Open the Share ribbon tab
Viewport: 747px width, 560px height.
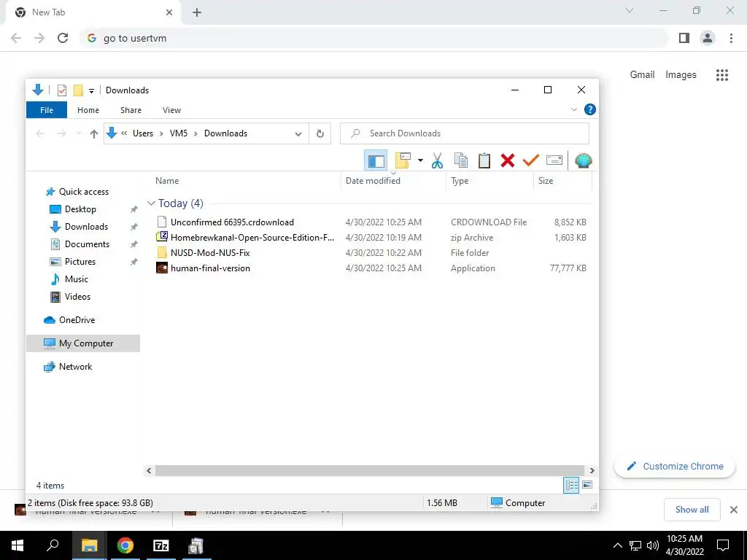(131, 110)
